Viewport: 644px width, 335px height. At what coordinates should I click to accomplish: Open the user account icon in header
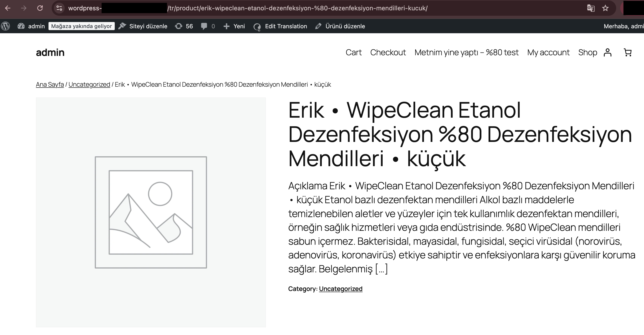coord(607,53)
